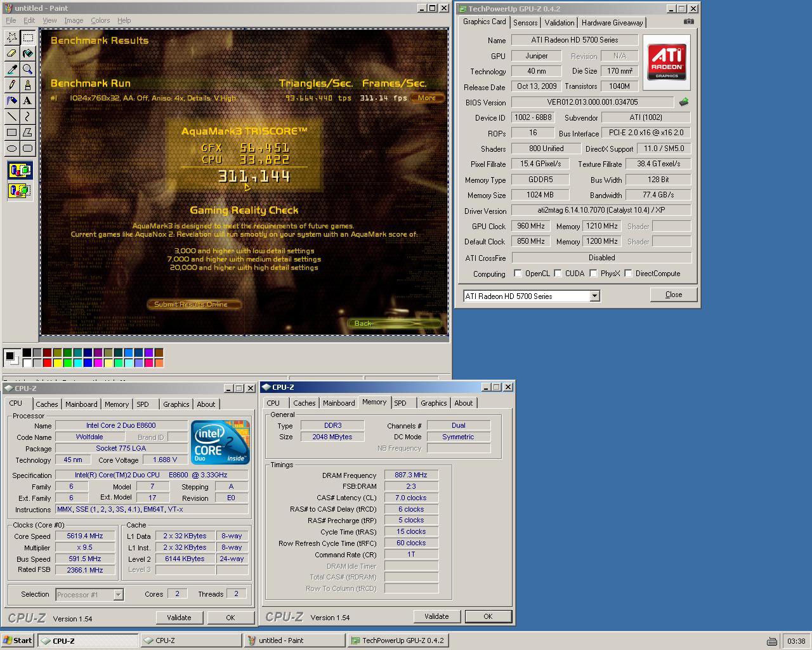Open Graphics tab in left CPU-Z window
Screen dimensions: 812x650
click(176, 404)
